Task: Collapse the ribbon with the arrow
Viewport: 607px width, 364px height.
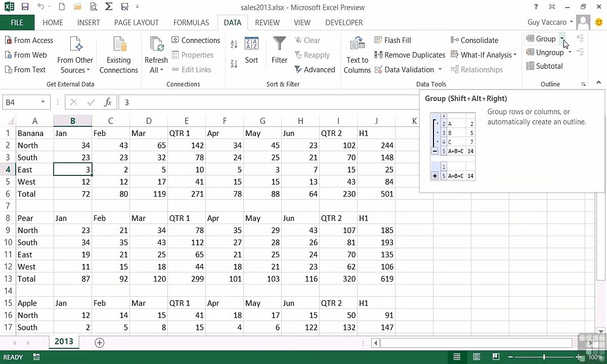Action: pyautogui.click(x=598, y=82)
